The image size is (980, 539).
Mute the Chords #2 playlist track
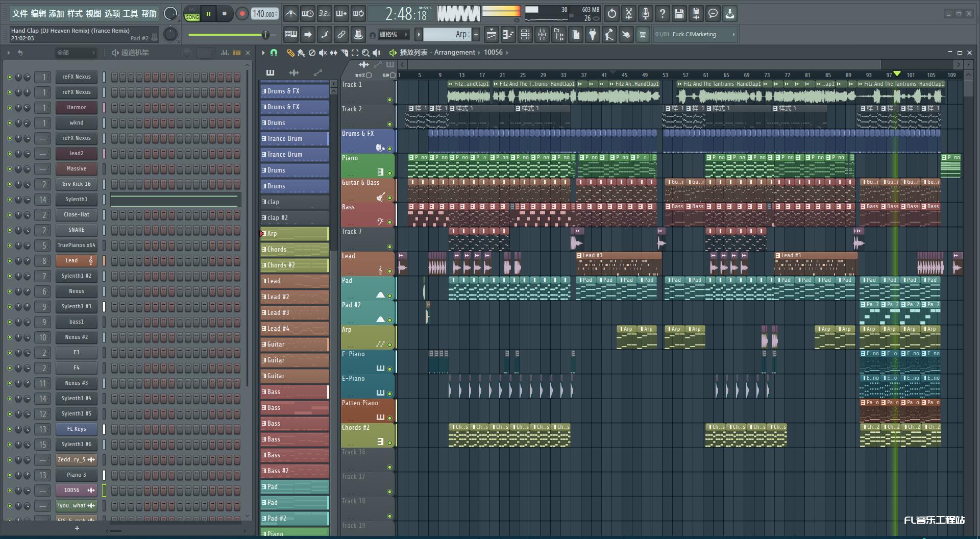pos(389,443)
